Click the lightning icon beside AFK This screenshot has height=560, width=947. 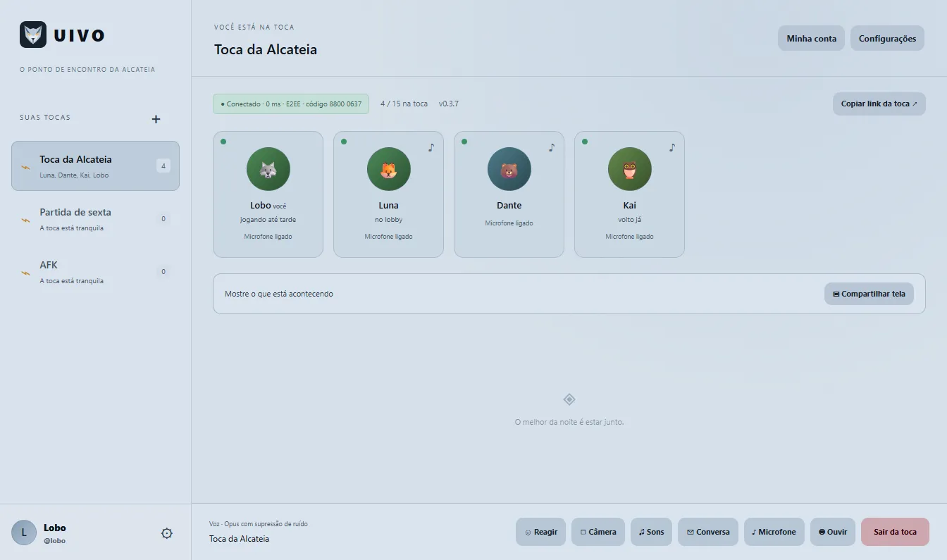tap(26, 273)
